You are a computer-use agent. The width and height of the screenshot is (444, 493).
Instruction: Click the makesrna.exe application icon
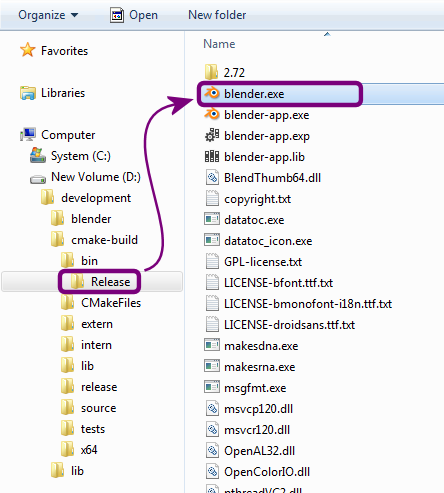[212, 366]
